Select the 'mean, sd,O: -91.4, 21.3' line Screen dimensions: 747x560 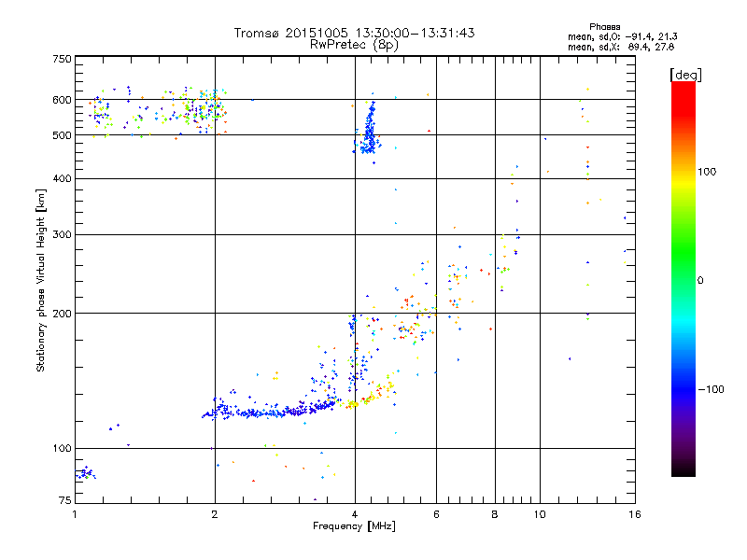click(x=623, y=36)
